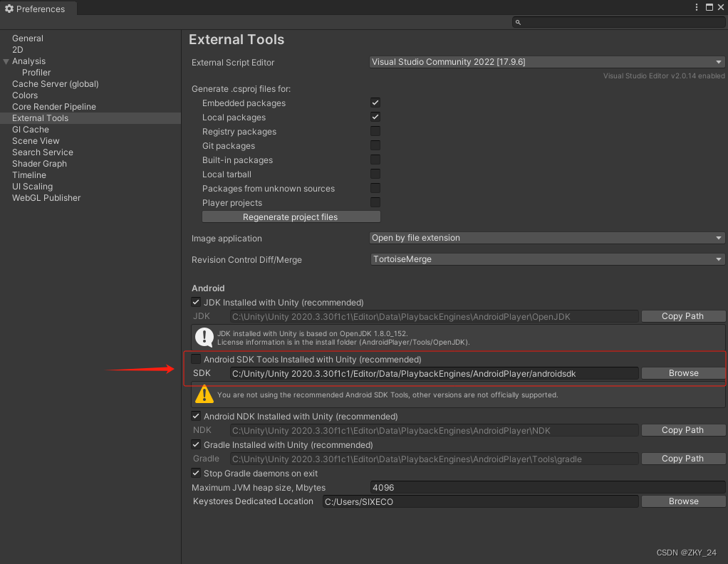
Task: Open the three-dot menu in the window corner
Action: click(x=696, y=6)
